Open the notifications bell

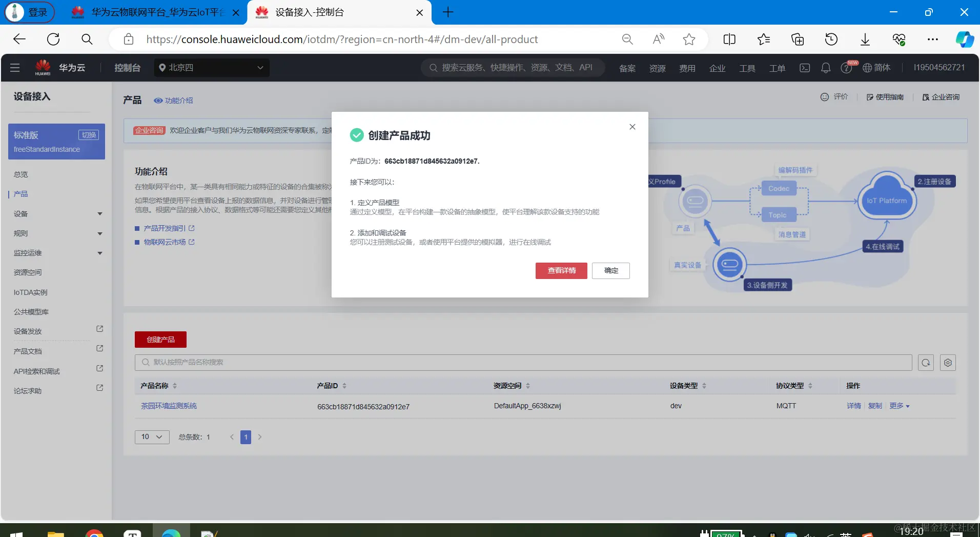pyautogui.click(x=826, y=68)
